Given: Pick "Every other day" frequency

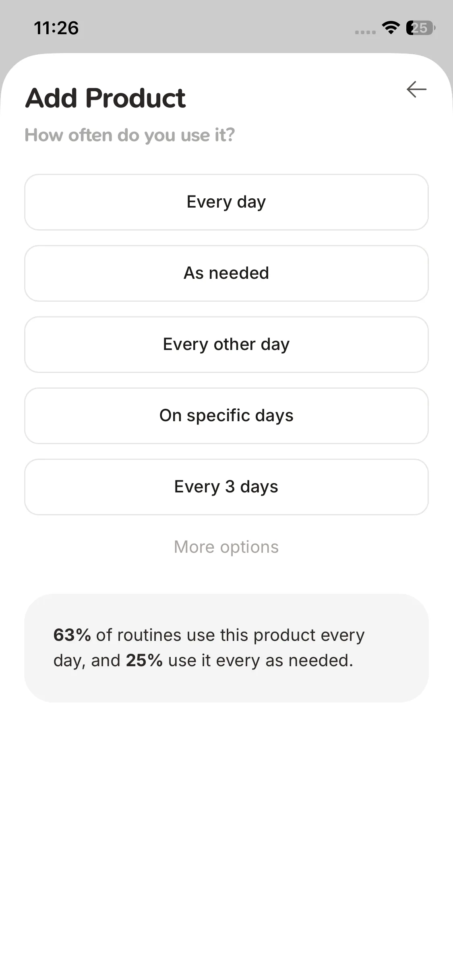Looking at the screenshot, I should [226, 344].
